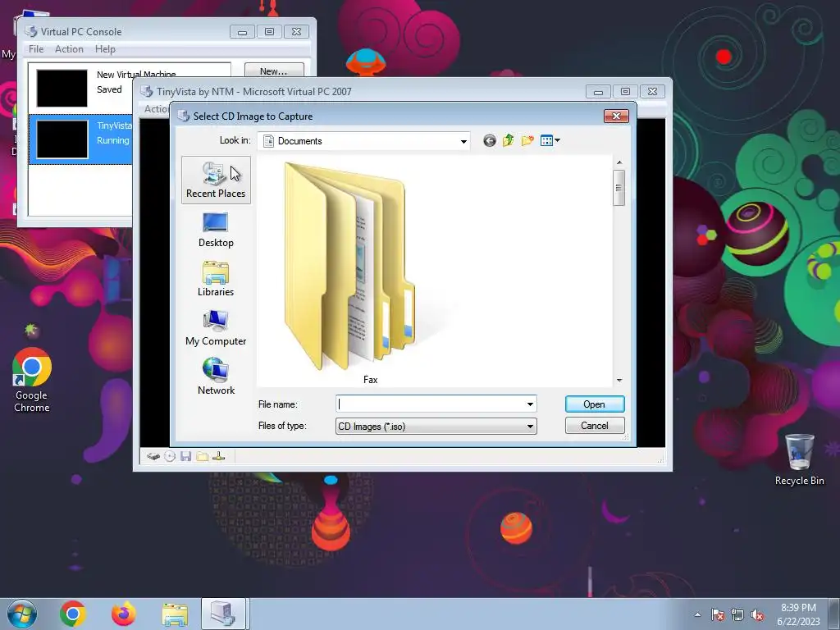
Task: Click the hard disk status icon
Action: 153,456
